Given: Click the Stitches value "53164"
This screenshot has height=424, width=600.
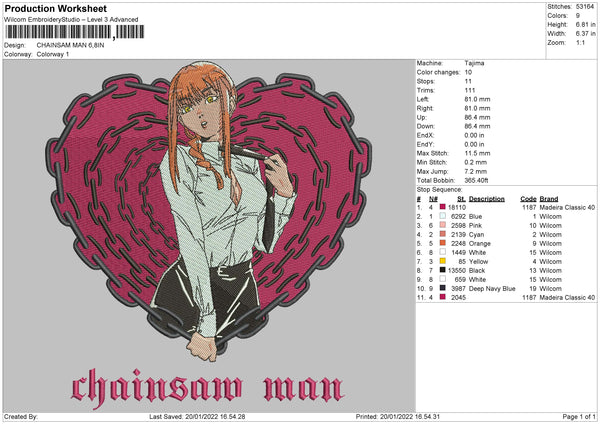Looking at the screenshot, I should coord(585,7).
